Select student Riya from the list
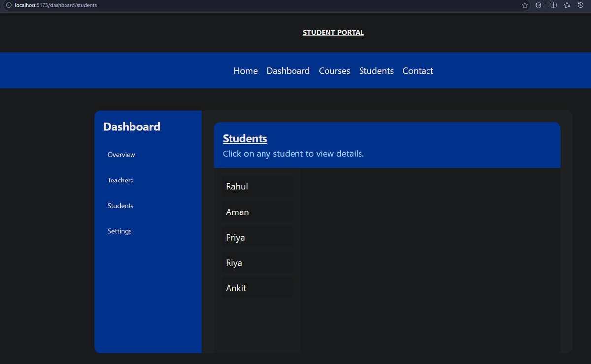Viewport: 591px width, 364px height. click(257, 263)
